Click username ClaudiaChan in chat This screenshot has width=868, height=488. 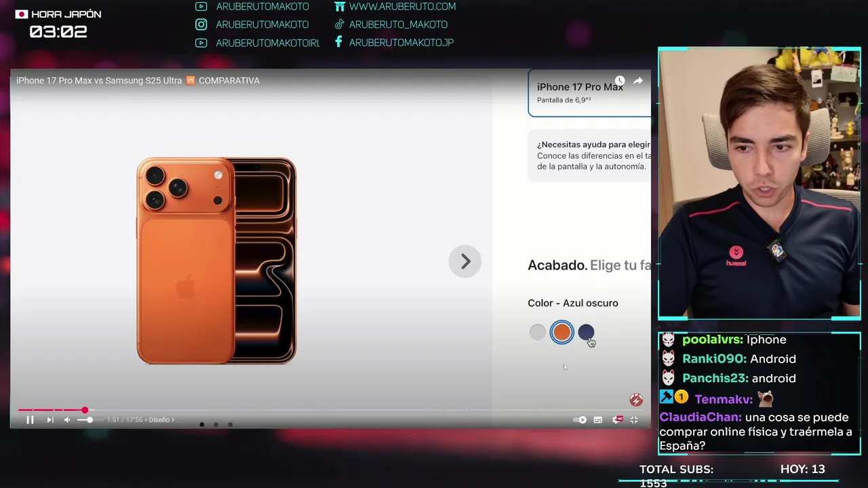pyautogui.click(x=701, y=418)
